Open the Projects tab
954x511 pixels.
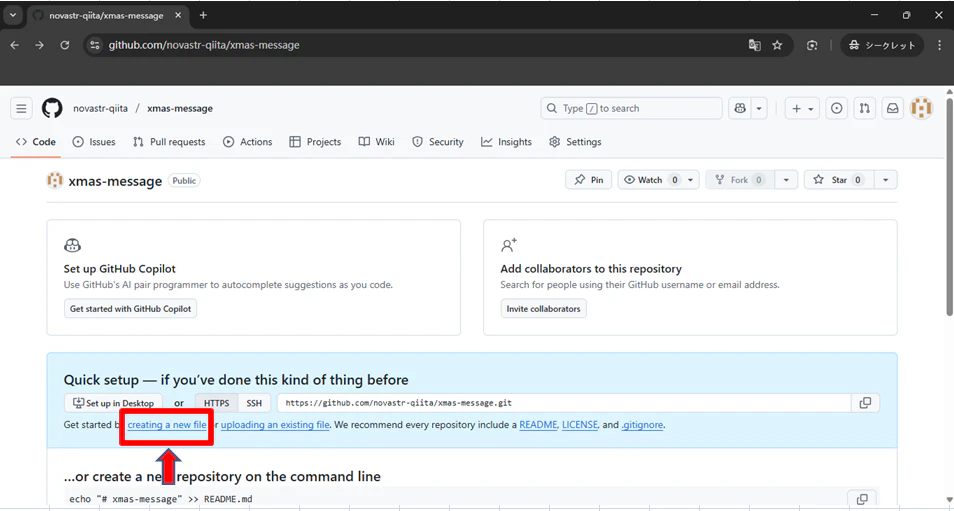(x=315, y=142)
